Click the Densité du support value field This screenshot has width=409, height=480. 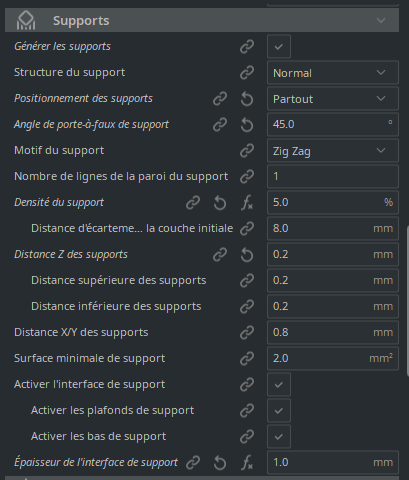tap(333, 202)
